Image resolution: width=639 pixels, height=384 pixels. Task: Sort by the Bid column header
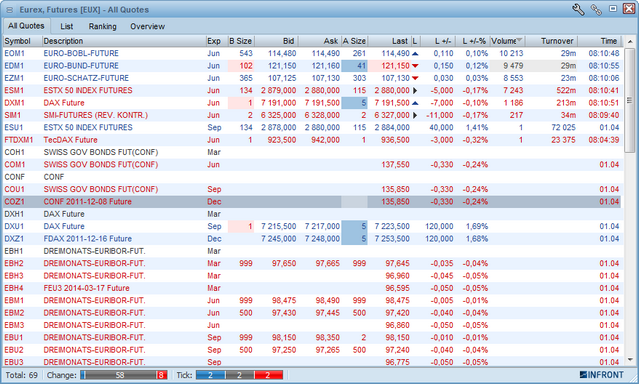(276, 41)
